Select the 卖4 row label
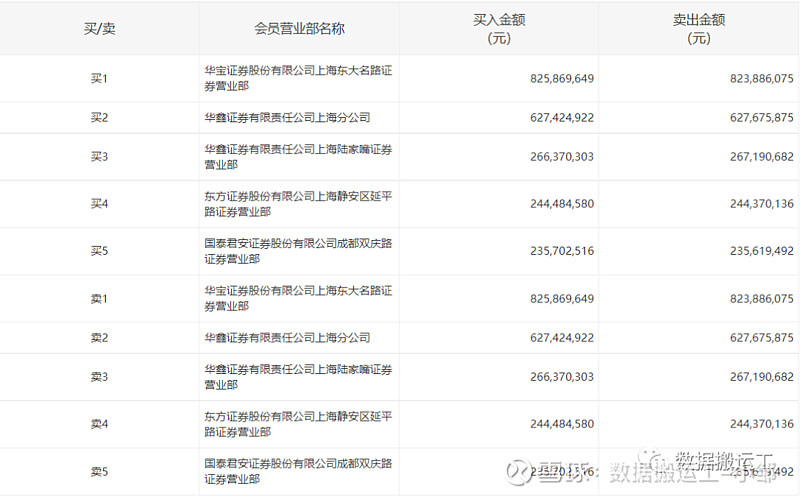This screenshot has width=800, height=497. 99,424
